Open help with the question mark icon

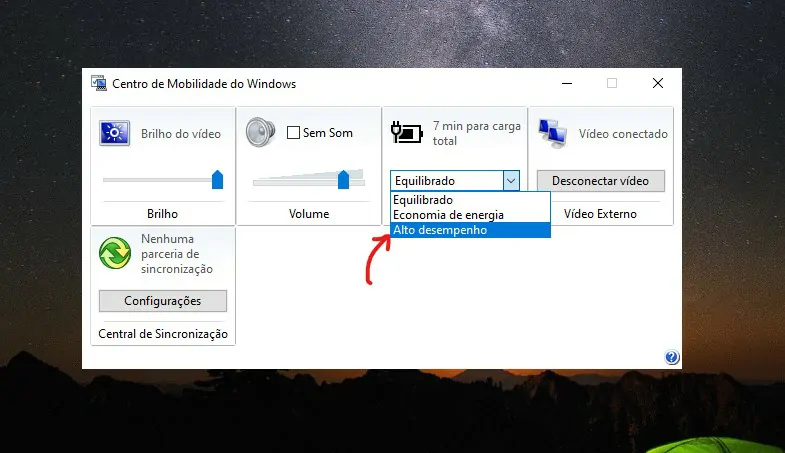672,357
